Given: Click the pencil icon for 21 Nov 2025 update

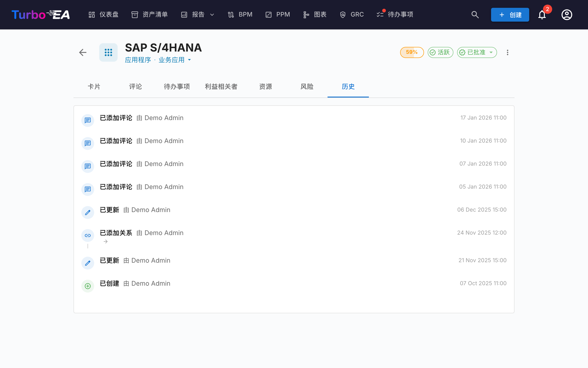Looking at the screenshot, I should pyautogui.click(x=88, y=263).
